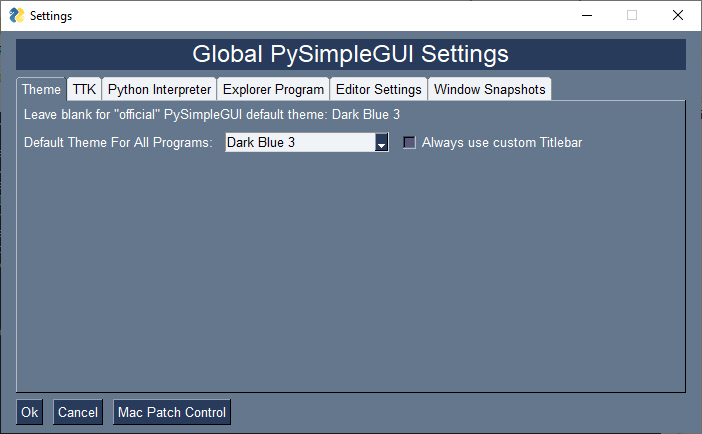Maximize the Settings window
The image size is (702, 434).
(632, 16)
